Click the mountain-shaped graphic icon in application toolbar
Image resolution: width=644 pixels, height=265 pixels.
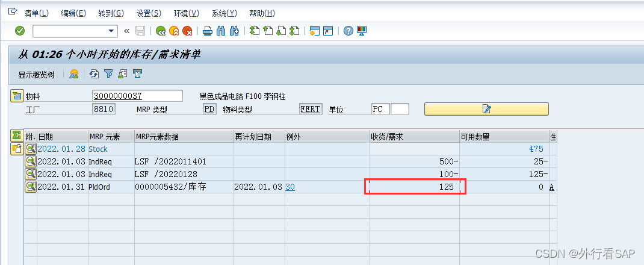tap(74, 74)
